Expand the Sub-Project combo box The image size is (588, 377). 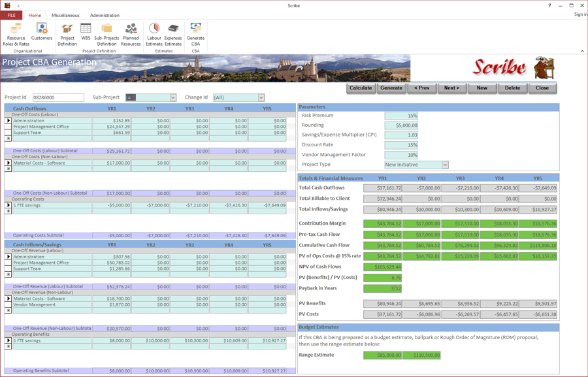pyautogui.click(x=173, y=97)
